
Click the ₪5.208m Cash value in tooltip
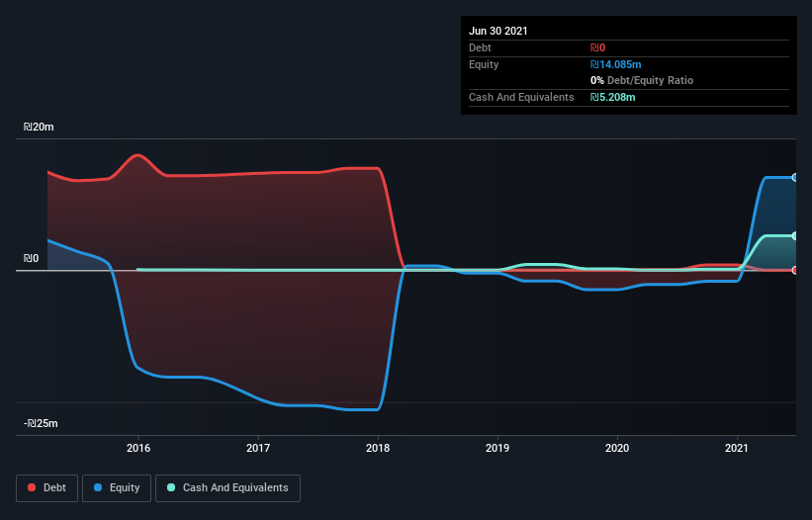click(x=612, y=97)
